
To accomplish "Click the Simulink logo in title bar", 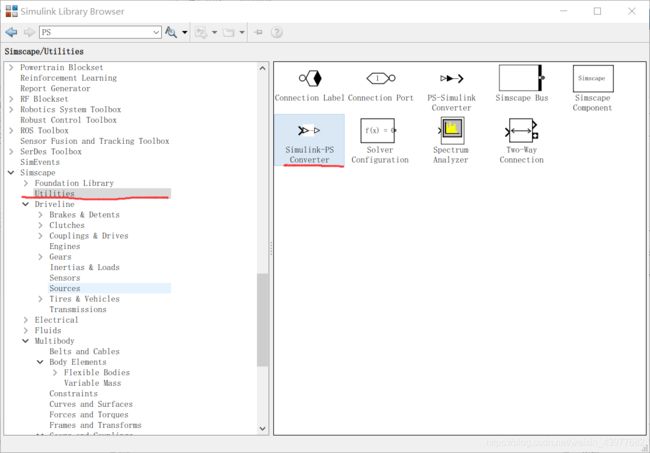I will [x=12, y=11].
